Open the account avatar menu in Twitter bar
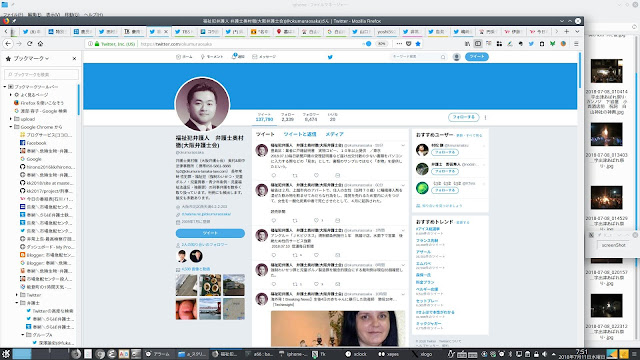 coord(457,57)
